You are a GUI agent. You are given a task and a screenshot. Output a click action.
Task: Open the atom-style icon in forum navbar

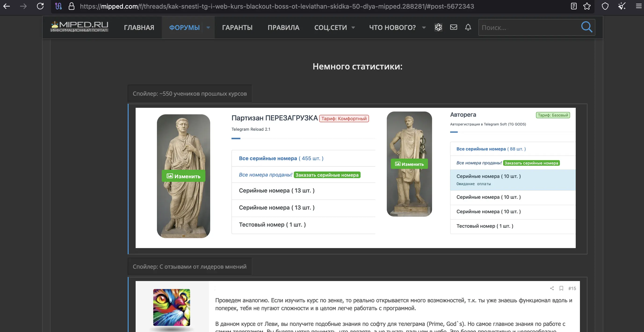click(438, 27)
